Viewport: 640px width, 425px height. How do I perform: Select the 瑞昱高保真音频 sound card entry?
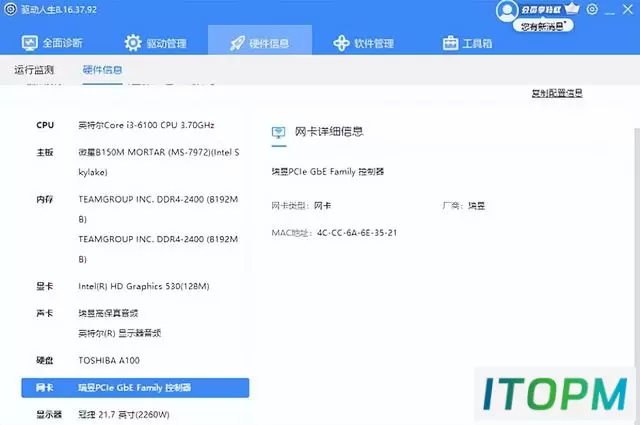(x=108, y=313)
